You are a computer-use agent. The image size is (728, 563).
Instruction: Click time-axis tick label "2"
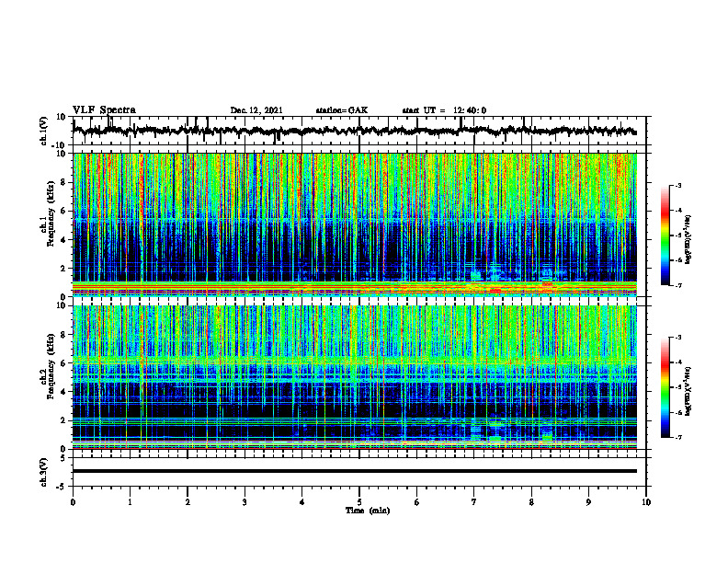tap(188, 502)
